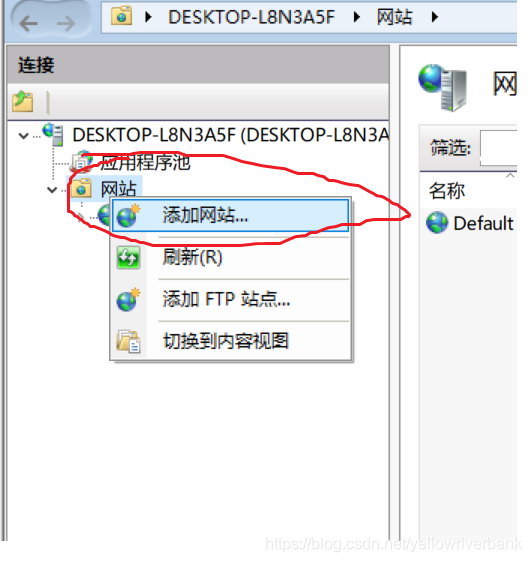Click the Forward navigation arrow
The image size is (531, 562).
[66, 23]
